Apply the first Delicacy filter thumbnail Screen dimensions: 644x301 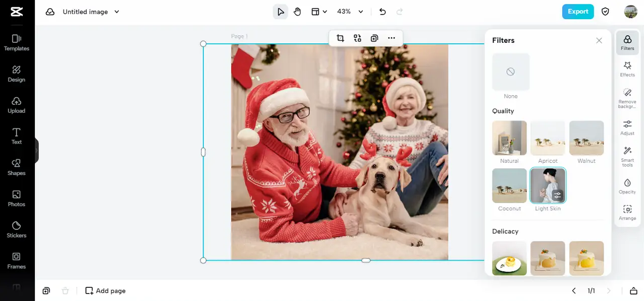point(509,258)
